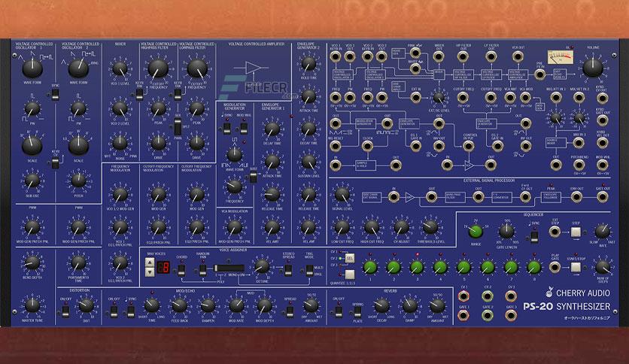
Task: Click the MOD WHL output jack
Action: 602,165
